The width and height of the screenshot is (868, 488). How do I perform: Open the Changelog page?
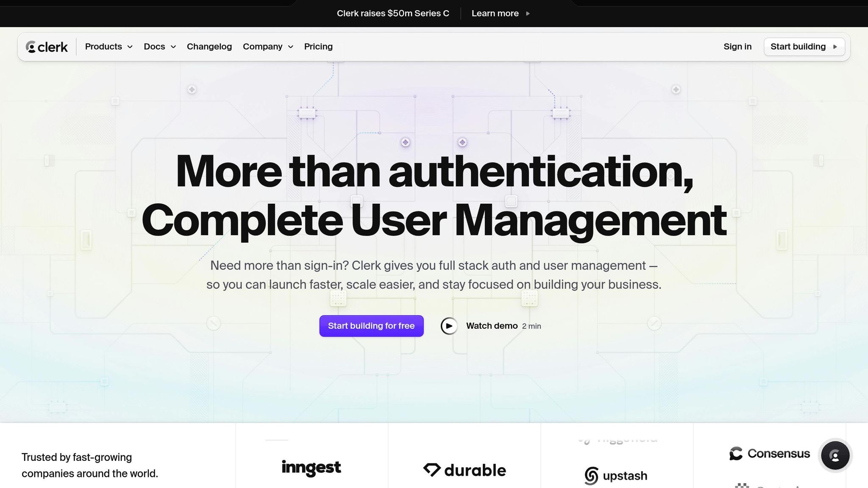click(x=209, y=47)
